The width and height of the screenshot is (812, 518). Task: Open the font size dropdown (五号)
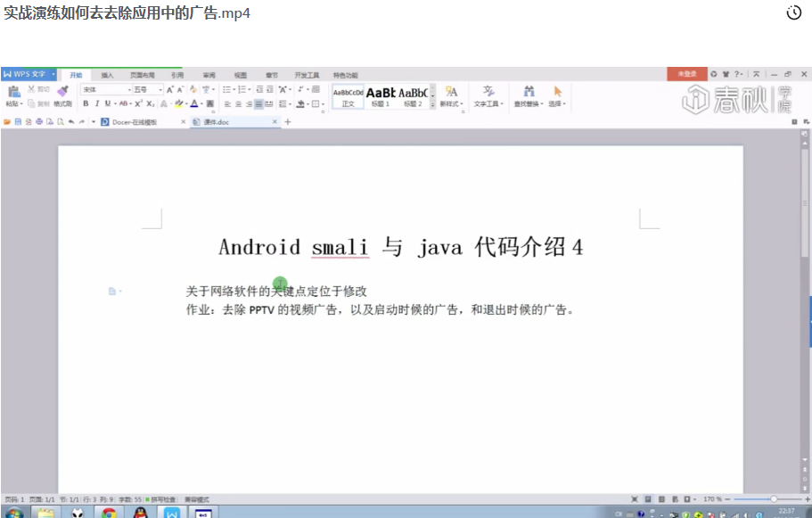coord(148,90)
